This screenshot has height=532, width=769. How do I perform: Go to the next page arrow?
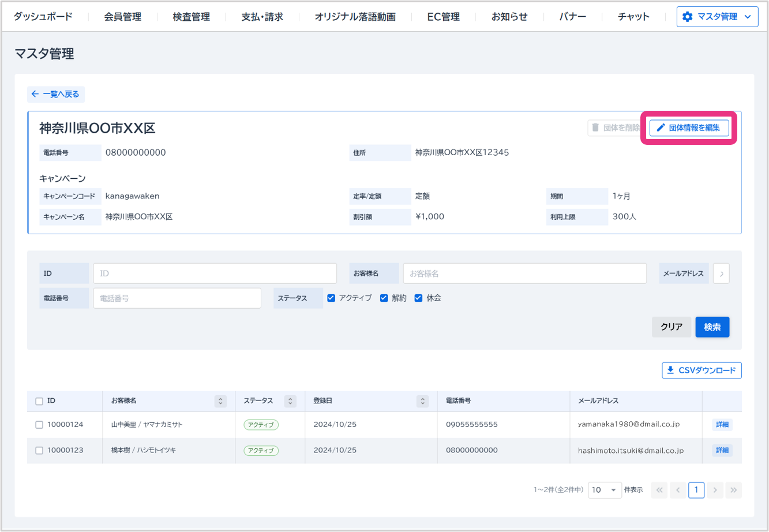point(715,490)
